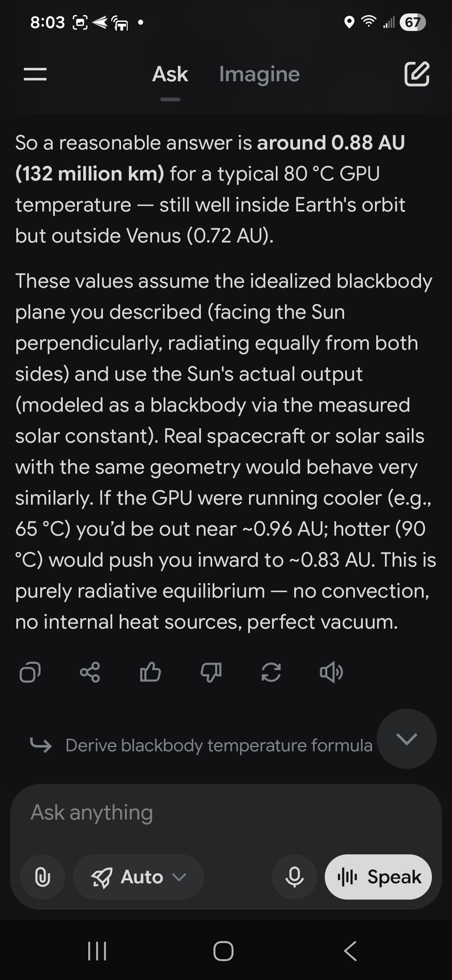Viewport: 452px width, 980px height.
Task: Give the answer a thumbs down
Action: tap(211, 672)
